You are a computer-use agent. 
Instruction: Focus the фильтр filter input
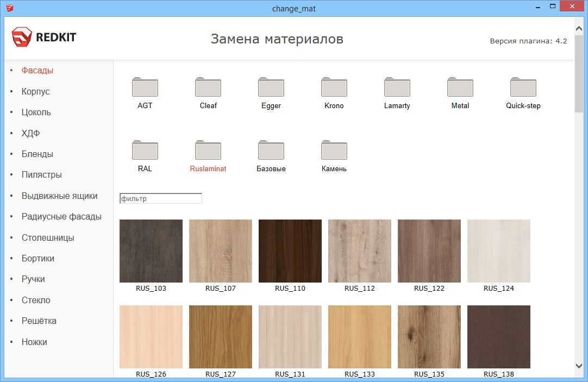[x=161, y=198]
